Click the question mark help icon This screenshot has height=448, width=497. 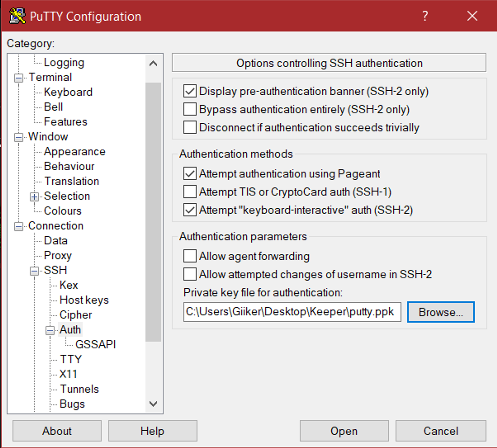click(x=425, y=16)
